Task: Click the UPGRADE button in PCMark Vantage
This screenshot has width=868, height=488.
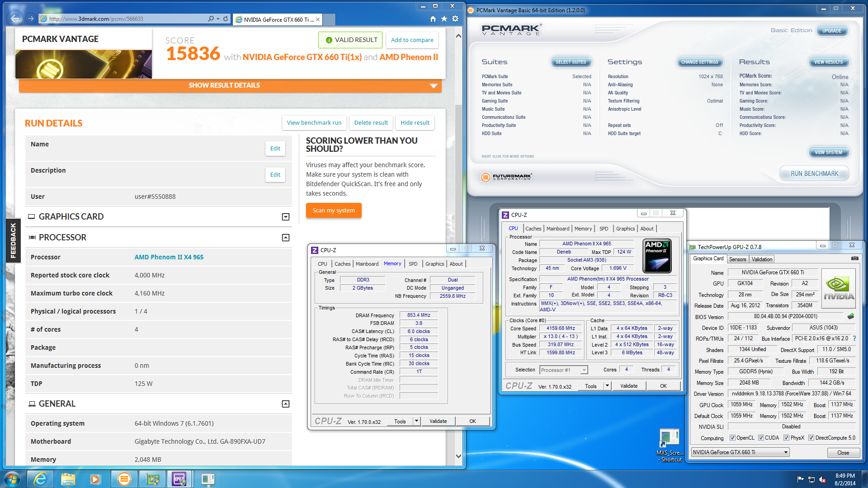Action: coord(831,31)
